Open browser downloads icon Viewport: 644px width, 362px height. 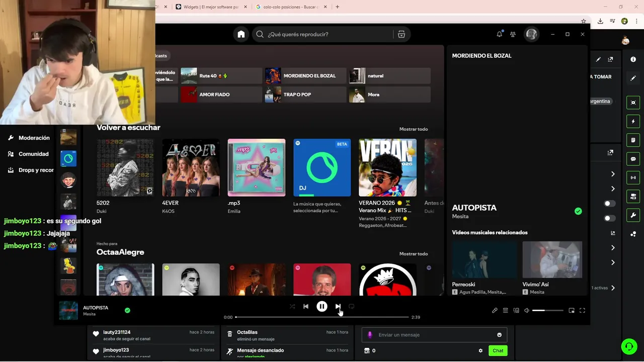pyautogui.click(x=600, y=21)
